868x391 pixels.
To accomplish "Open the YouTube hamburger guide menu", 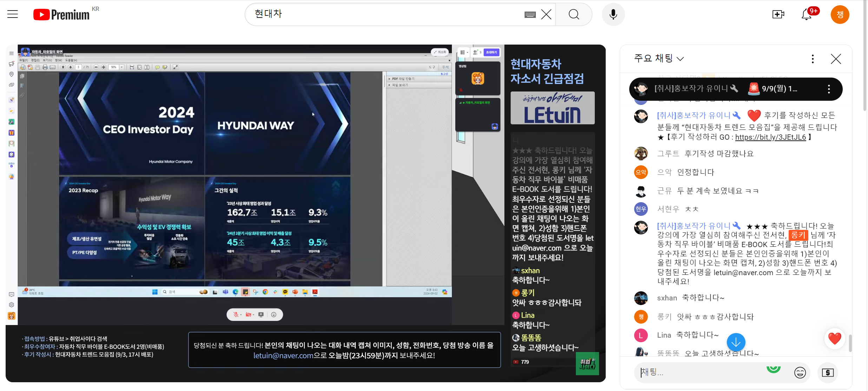I will point(13,14).
